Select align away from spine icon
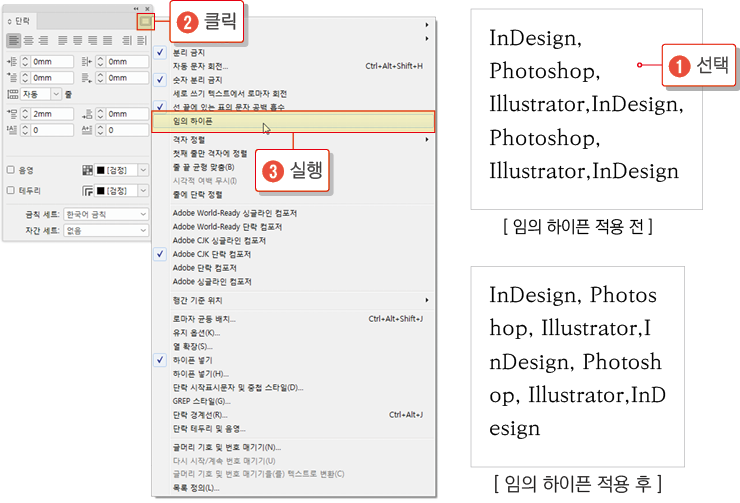This screenshot has width=740, height=503. 142,41
